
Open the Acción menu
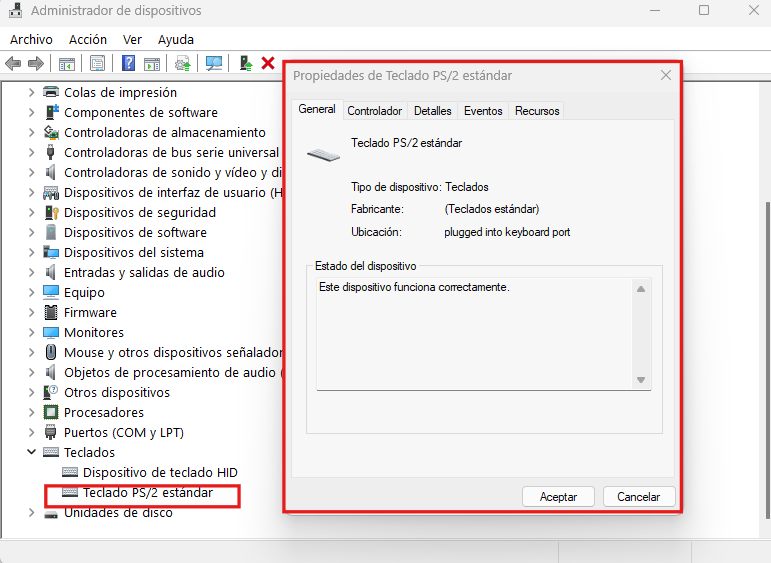tap(88, 39)
